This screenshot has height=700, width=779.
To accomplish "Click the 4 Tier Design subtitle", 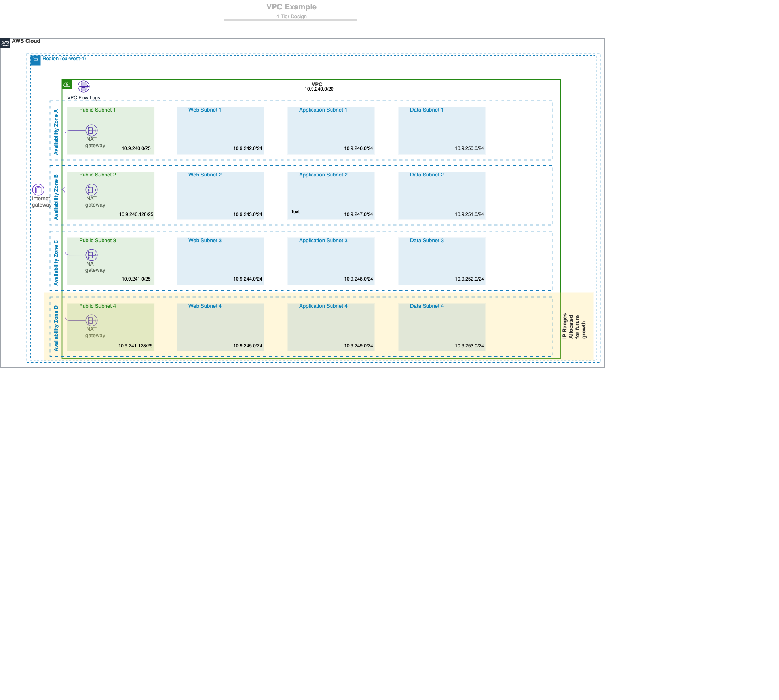I will (x=291, y=17).
